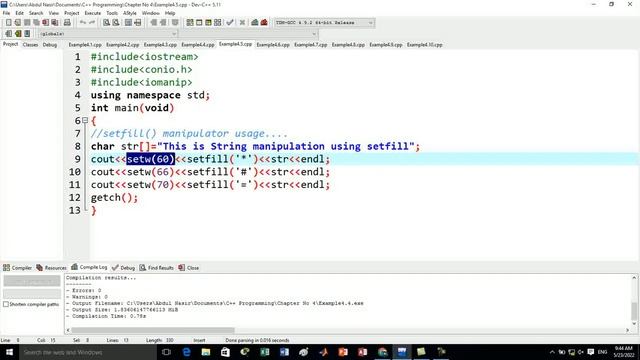
Task: Click the Save All toolbar icon
Action: tap(36, 22)
